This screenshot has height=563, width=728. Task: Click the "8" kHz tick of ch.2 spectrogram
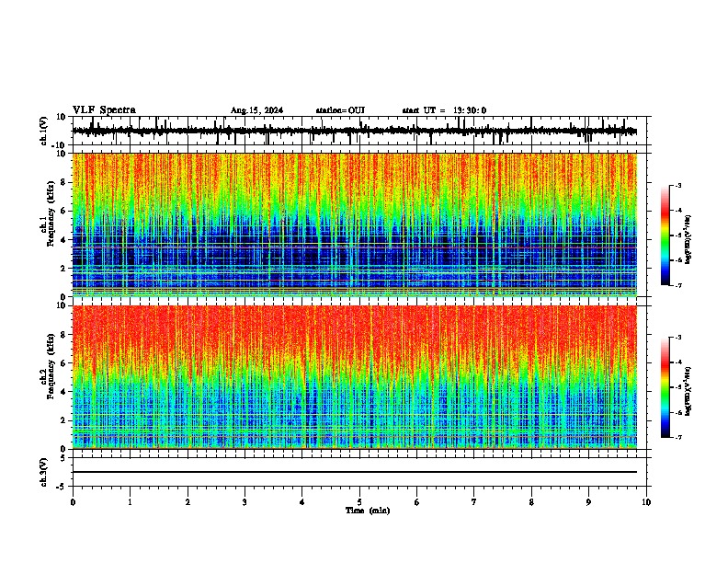coord(63,335)
